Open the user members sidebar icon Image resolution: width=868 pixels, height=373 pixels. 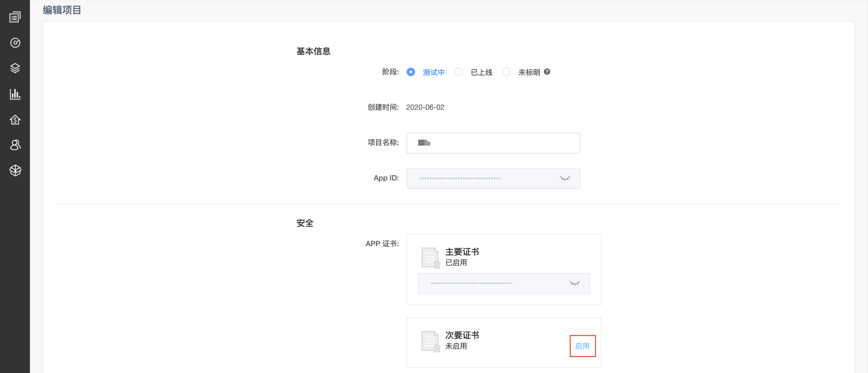[15, 145]
